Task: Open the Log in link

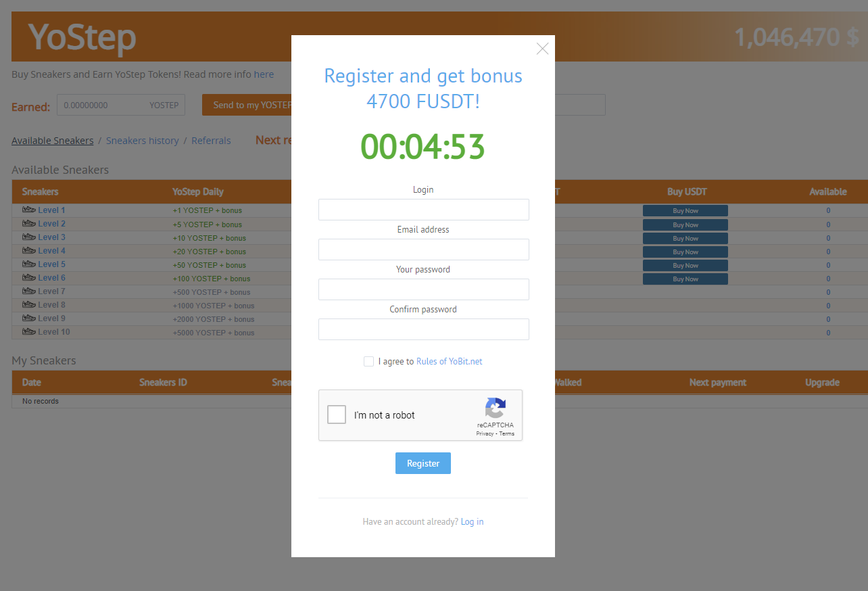Action: point(472,521)
